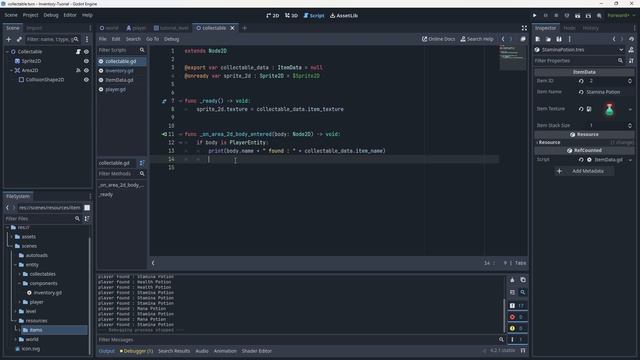Revert the Item Name property
Image resolution: width=640 pixels, height=360 pixels.
tap(581, 92)
